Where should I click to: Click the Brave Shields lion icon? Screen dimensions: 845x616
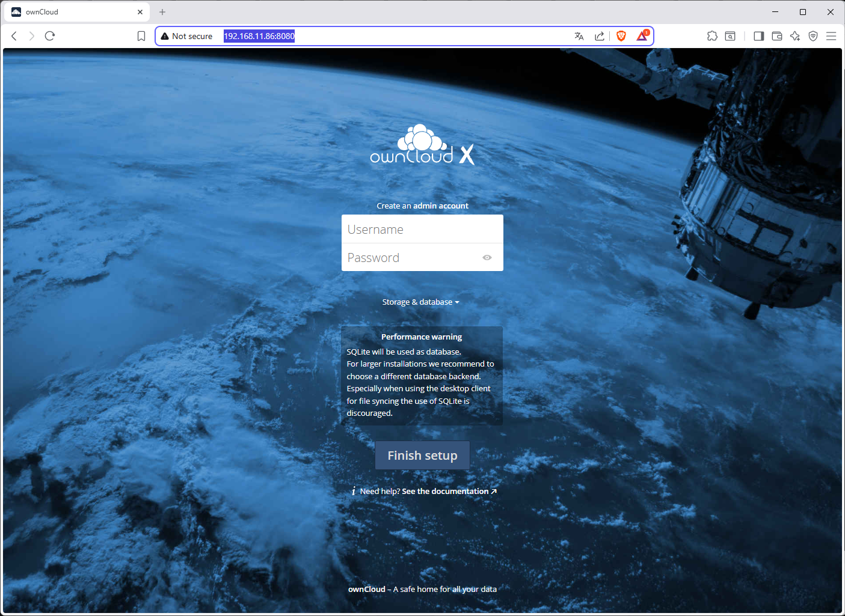click(x=621, y=36)
